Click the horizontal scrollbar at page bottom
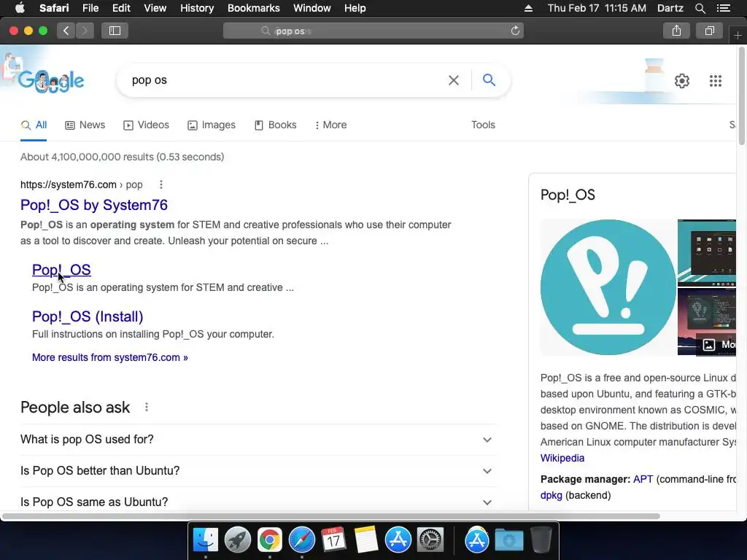Image resolution: width=747 pixels, height=560 pixels. coord(331,516)
